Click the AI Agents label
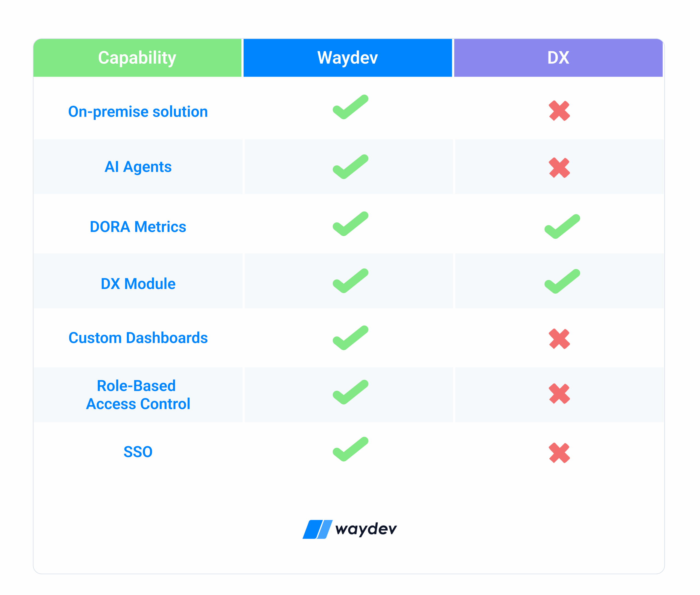This screenshot has height=595, width=700. (138, 167)
